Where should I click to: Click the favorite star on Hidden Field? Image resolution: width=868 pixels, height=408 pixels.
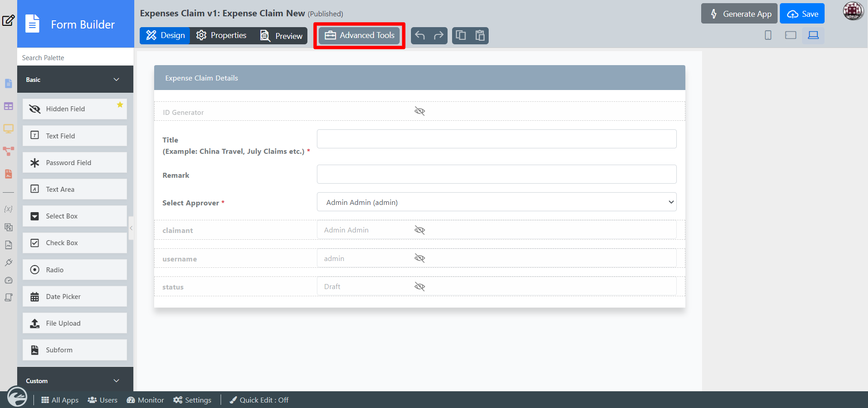[120, 105]
